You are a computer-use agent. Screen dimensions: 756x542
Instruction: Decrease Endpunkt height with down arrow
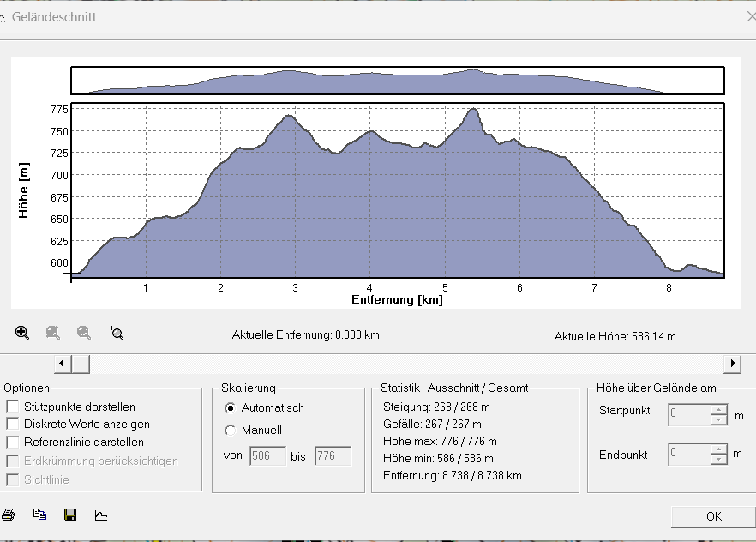[x=719, y=459]
